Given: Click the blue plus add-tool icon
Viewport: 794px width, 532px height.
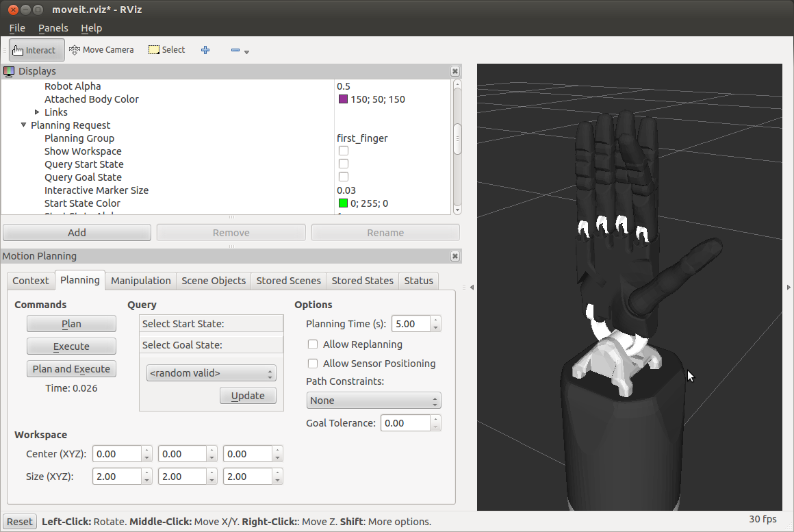Looking at the screenshot, I should (x=205, y=50).
